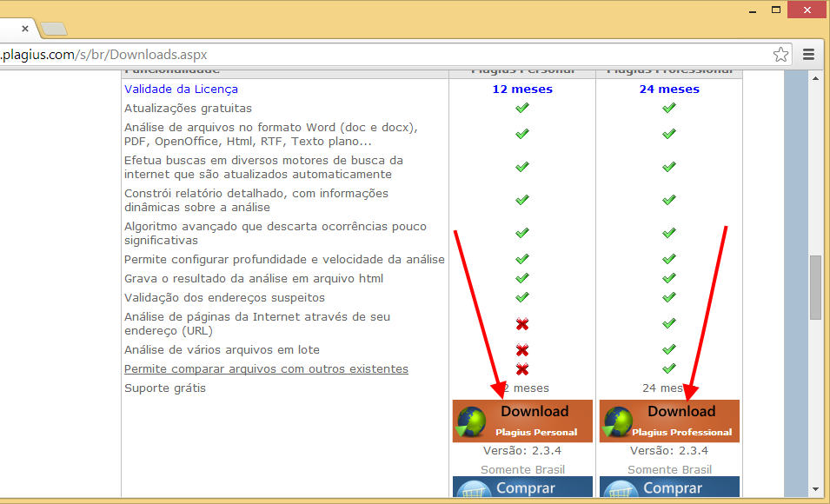Open the browser menu via hamburger icon

808,54
